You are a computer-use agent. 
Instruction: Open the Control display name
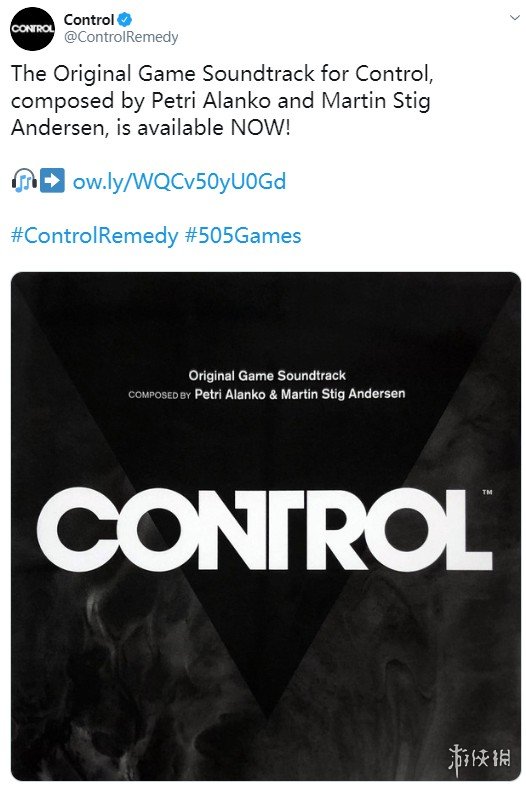pos(89,20)
